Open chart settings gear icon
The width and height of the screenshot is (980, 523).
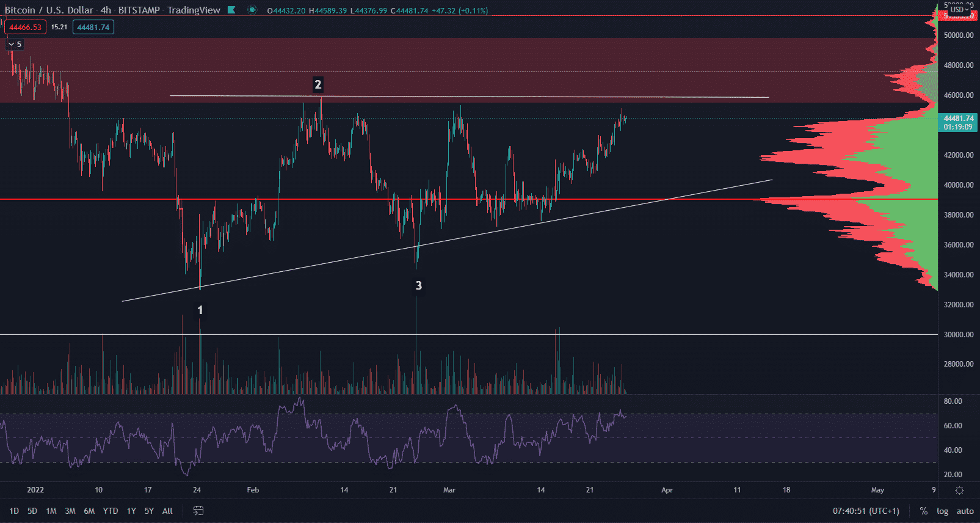pos(959,490)
